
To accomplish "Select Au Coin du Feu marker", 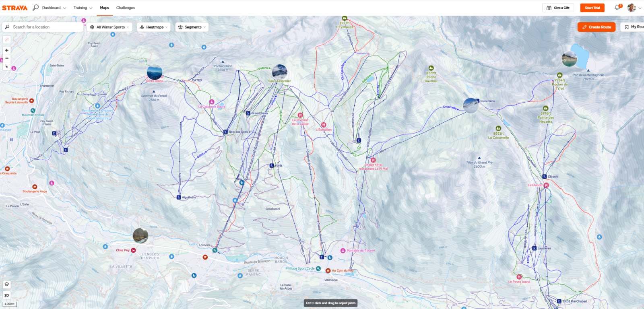I will 328,271.
